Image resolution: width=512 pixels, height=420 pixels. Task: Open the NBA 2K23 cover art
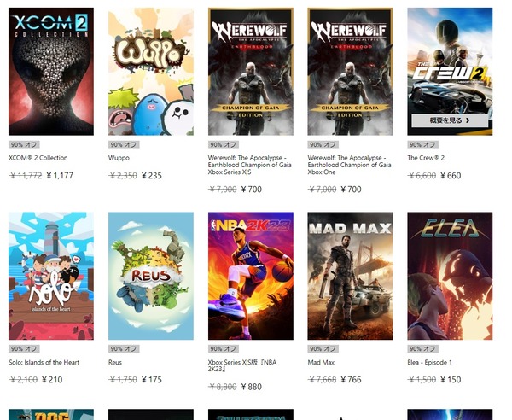(x=251, y=276)
